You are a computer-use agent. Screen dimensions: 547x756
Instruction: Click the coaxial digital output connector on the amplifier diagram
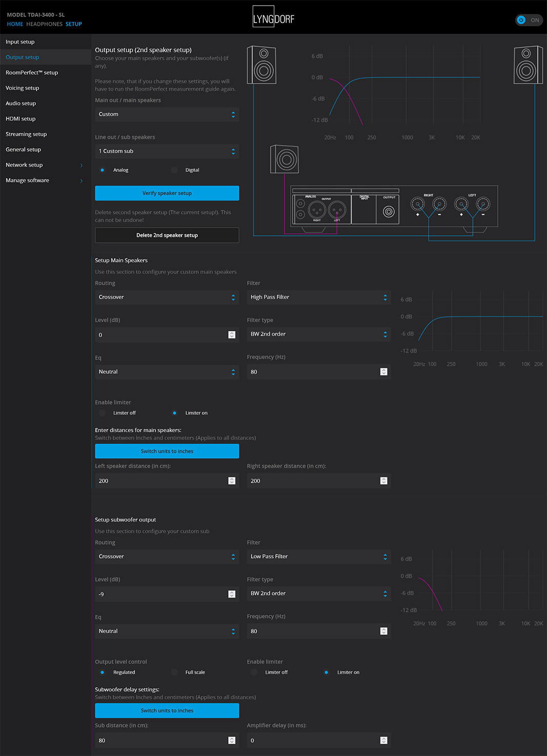pos(389,211)
